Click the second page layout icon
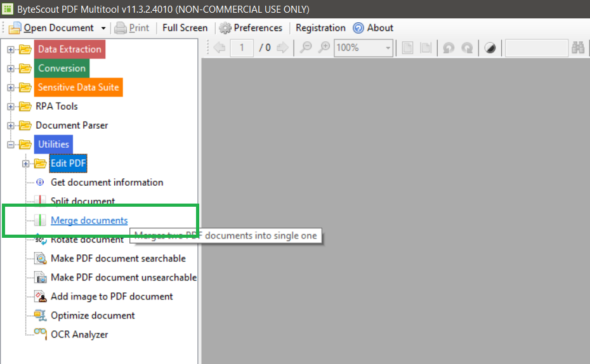The image size is (590, 364). [x=426, y=48]
